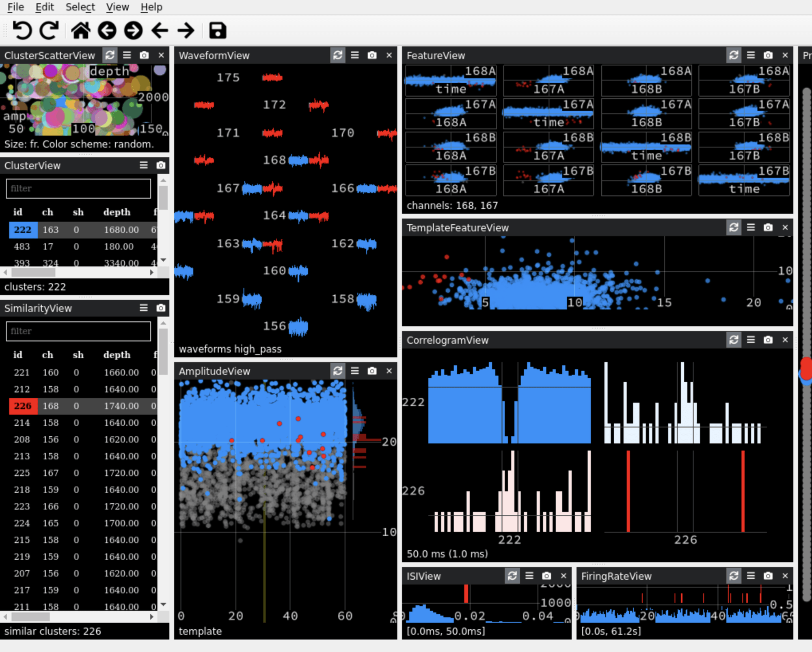Take screenshot of WaveformView via camera icon
This screenshot has height=652, width=812.
pyautogui.click(x=372, y=55)
